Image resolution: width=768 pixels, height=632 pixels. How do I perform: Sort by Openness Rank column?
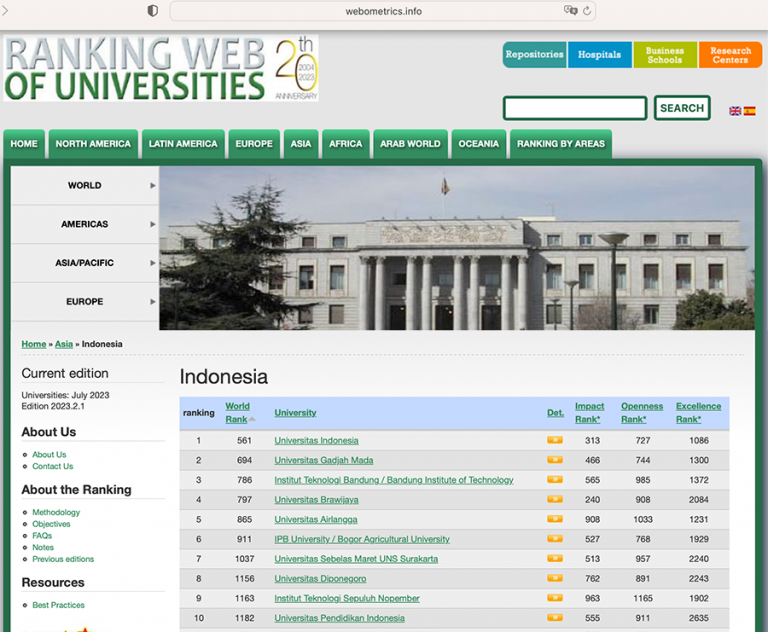point(642,413)
